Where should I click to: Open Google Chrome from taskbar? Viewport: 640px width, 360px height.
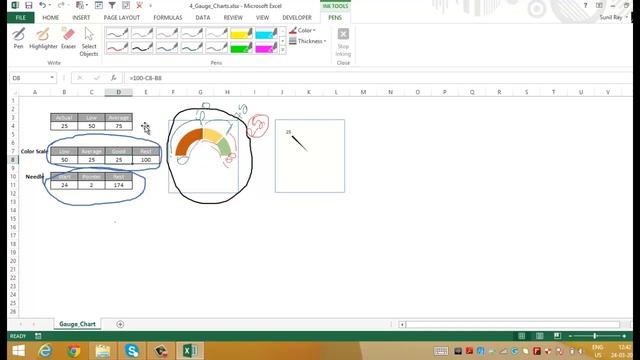click(x=74, y=351)
